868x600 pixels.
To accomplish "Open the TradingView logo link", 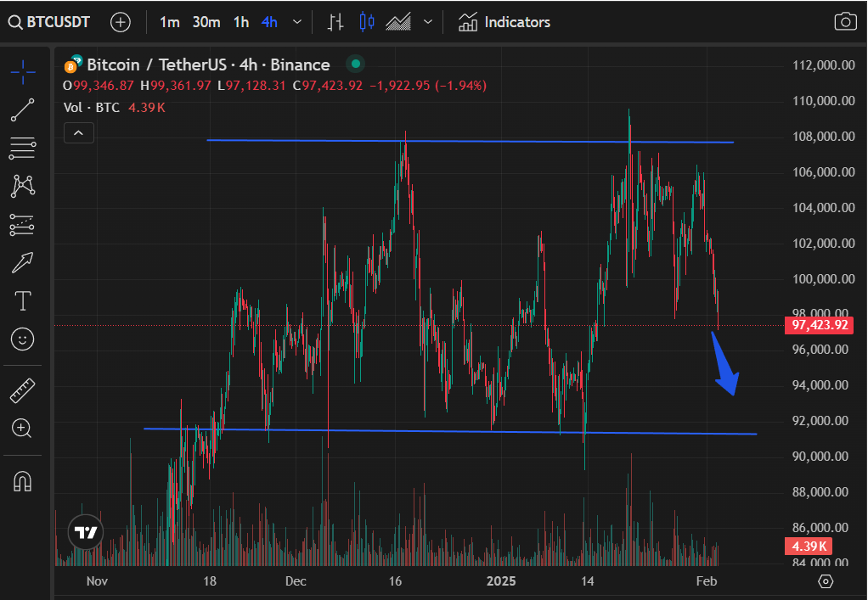I will pyautogui.click(x=86, y=532).
